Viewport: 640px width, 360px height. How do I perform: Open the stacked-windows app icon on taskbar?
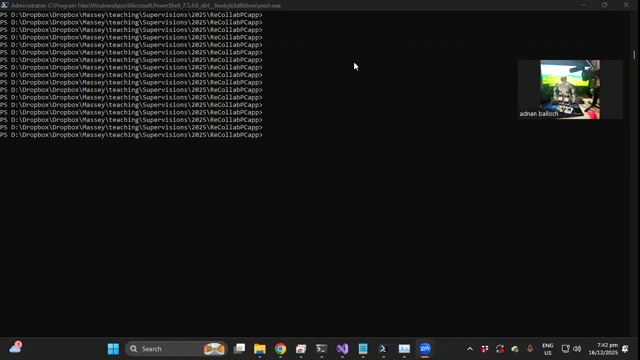pos(301,349)
